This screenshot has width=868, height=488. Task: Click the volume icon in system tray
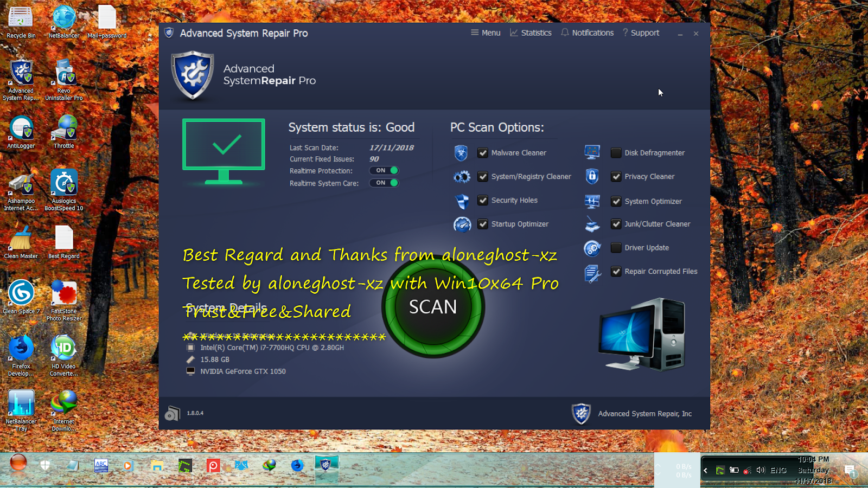coord(761,470)
